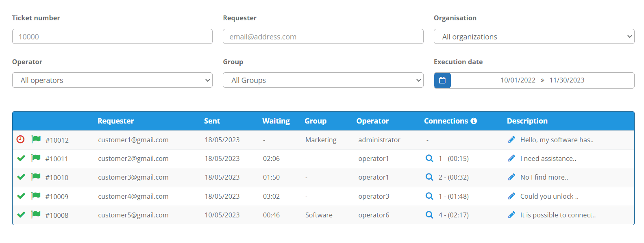
Task: Click the magnifier icon next to 4 - (02:17)
Action: (429, 215)
